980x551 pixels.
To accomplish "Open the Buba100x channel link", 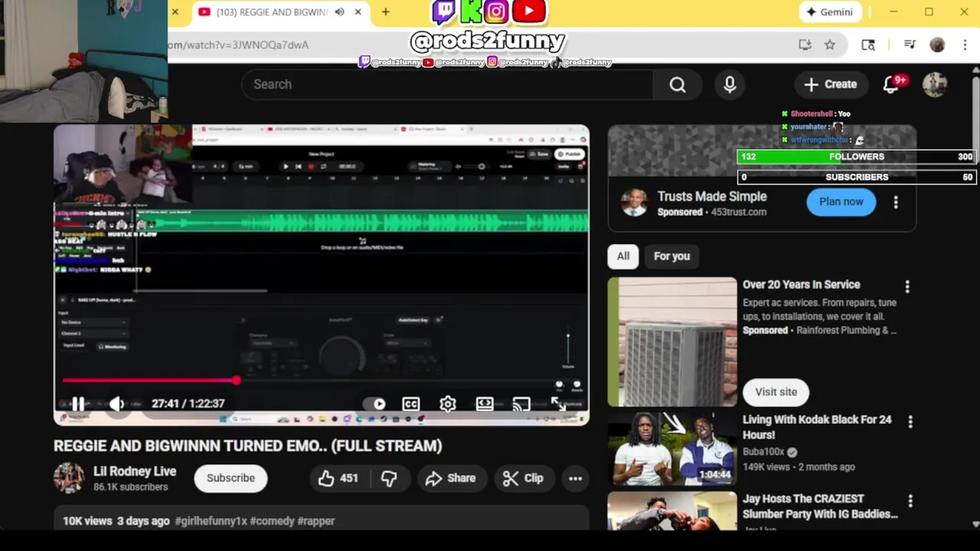I will pyautogui.click(x=763, y=452).
